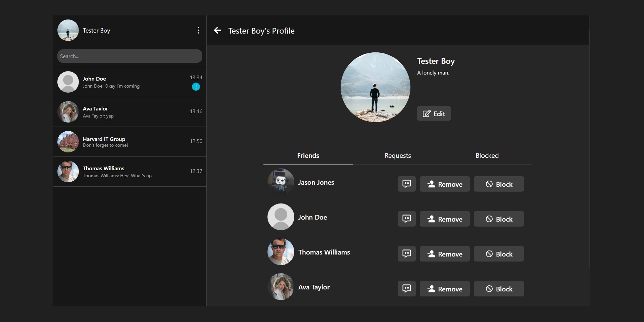Open the Ava Taylor conversation in sidebar
644x322 pixels.
point(130,112)
